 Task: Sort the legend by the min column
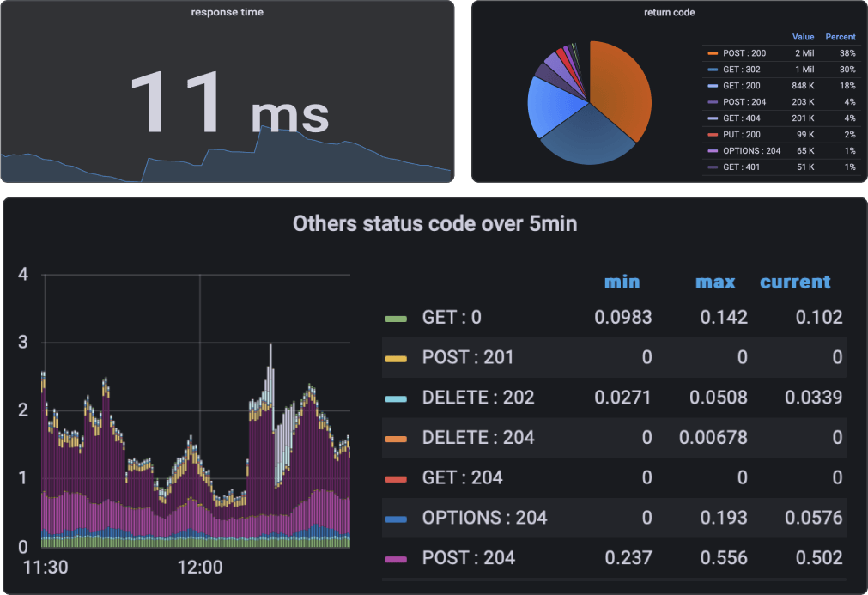[622, 282]
